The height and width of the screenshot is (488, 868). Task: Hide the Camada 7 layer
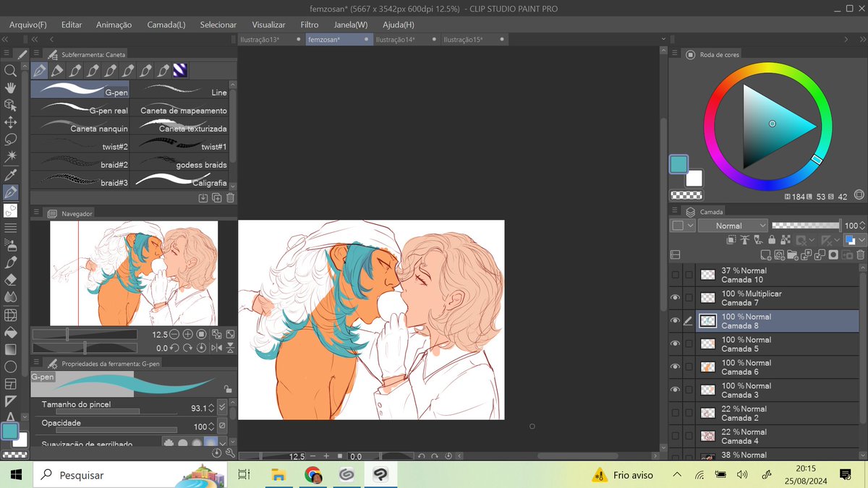coord(676,298)
